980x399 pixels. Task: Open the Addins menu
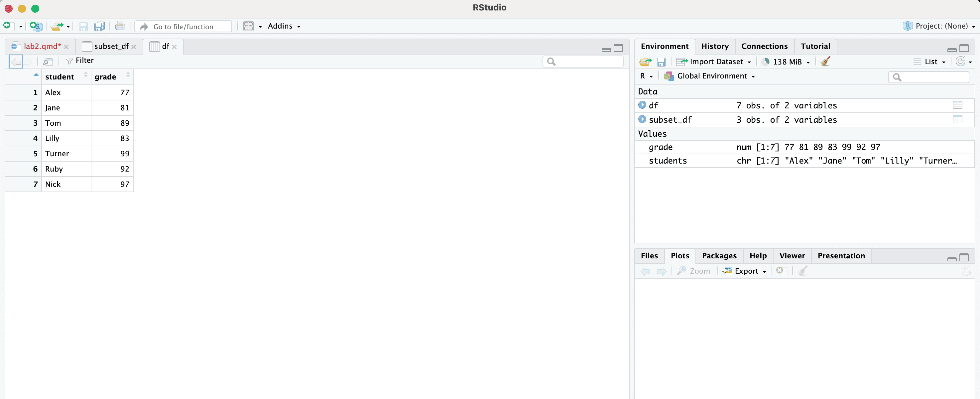point(284,26)
